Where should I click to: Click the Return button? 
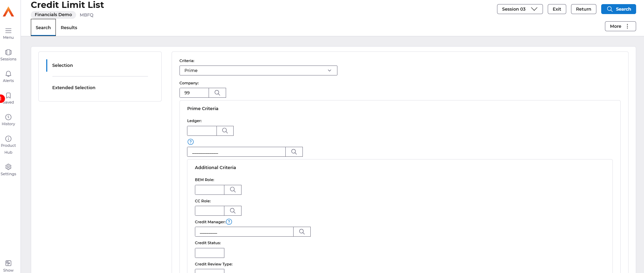583,9
